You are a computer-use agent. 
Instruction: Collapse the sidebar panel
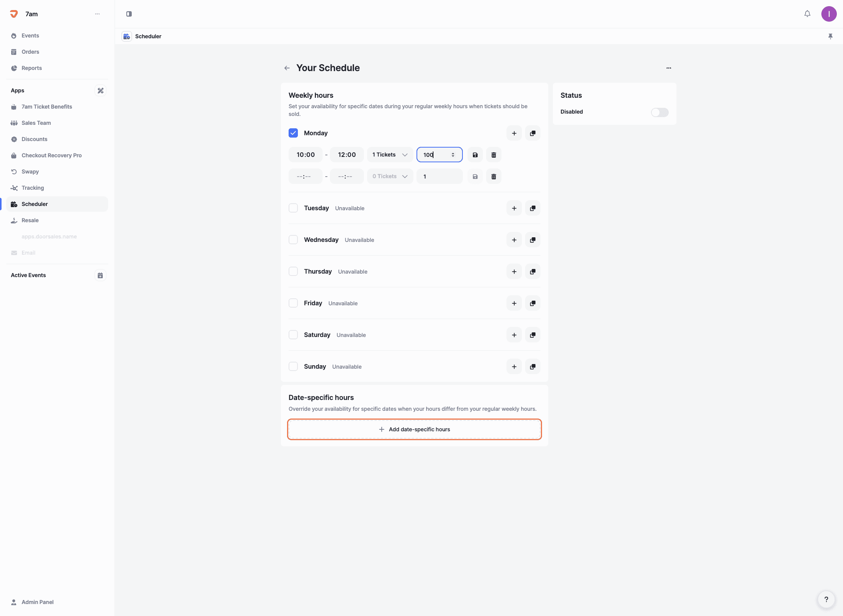pos(129,14)
